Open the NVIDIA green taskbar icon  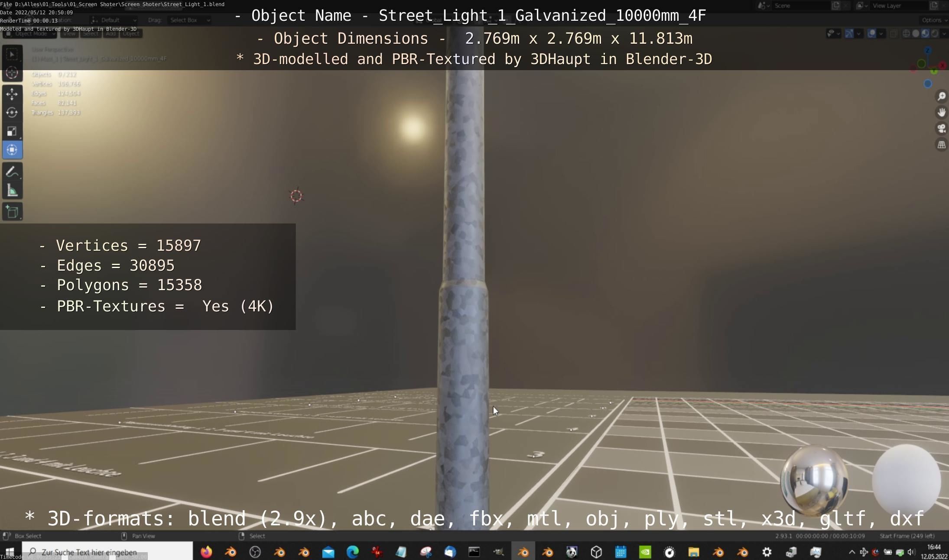pyautogui.click(x=645, y=552)
